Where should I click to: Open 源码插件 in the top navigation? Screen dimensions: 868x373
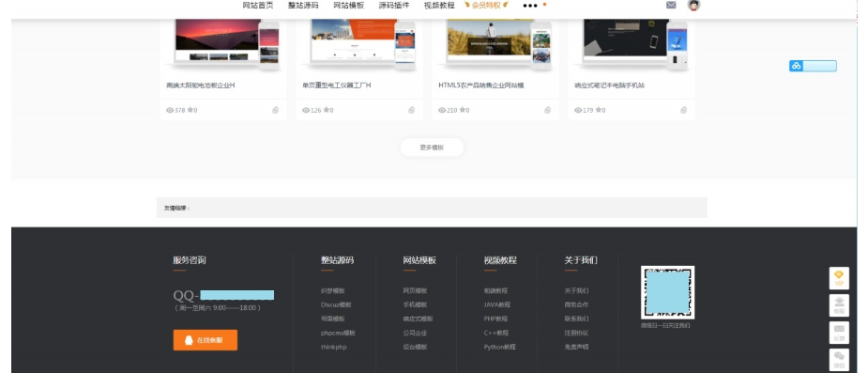point(394,6)
